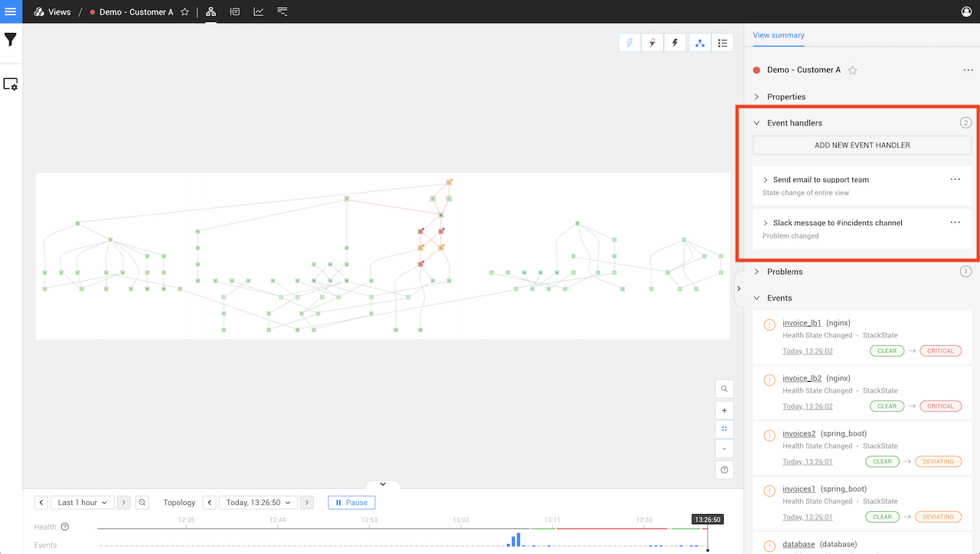The image size is (980, 554).
Task: Open options for Send email handler
Action: pos(955,179)
